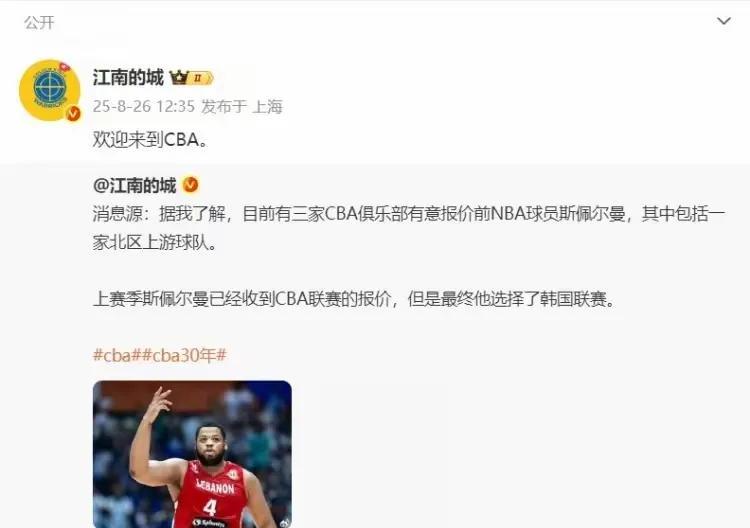Click the orange V verified badge on avatar
750x528 pixels.
pos(73,114)
